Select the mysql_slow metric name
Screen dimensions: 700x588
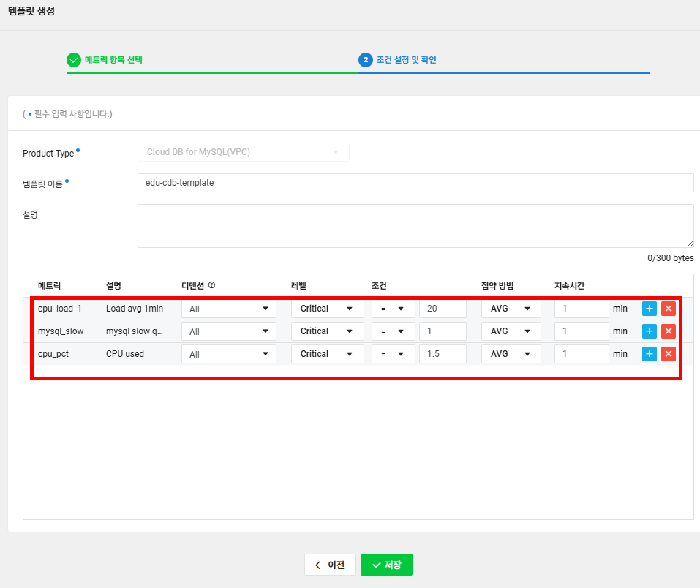(61, 331)
